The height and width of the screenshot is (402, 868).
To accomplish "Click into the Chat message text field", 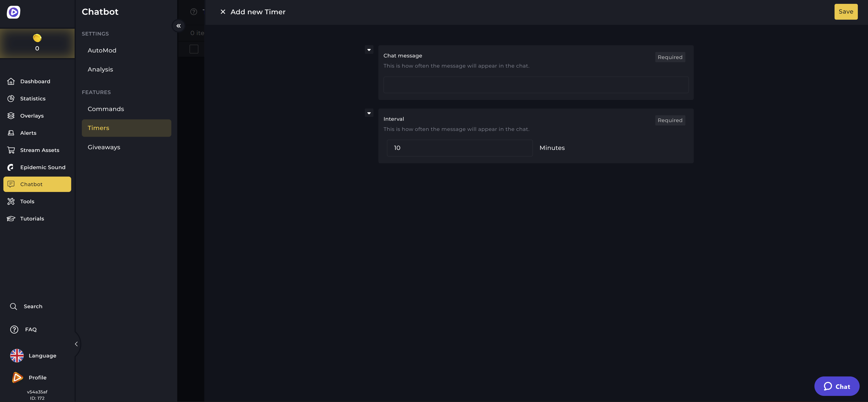I will (536, 85).
